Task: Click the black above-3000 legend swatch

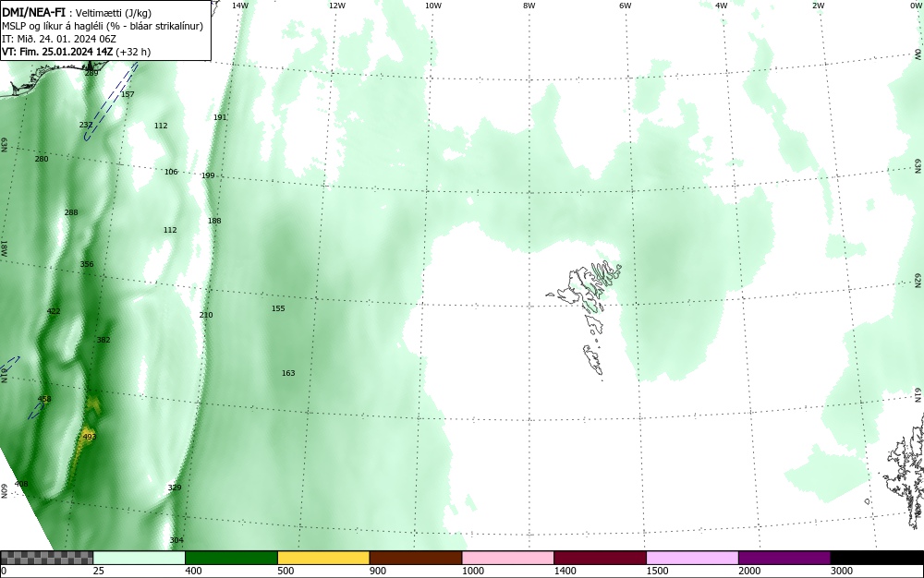Action: [x=877, y=558]
